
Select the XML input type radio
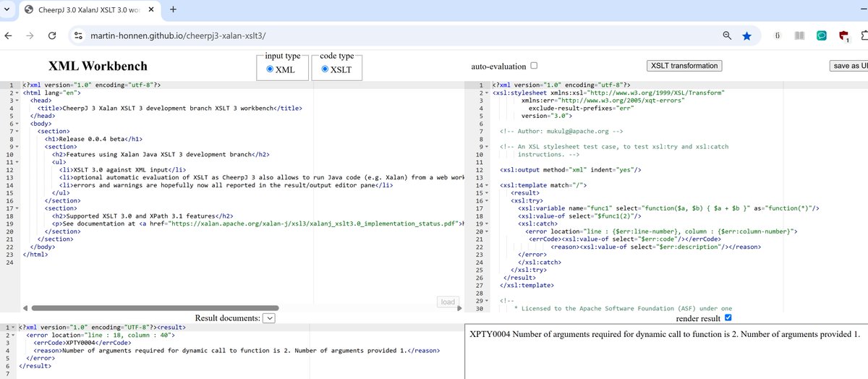point(271,69)
